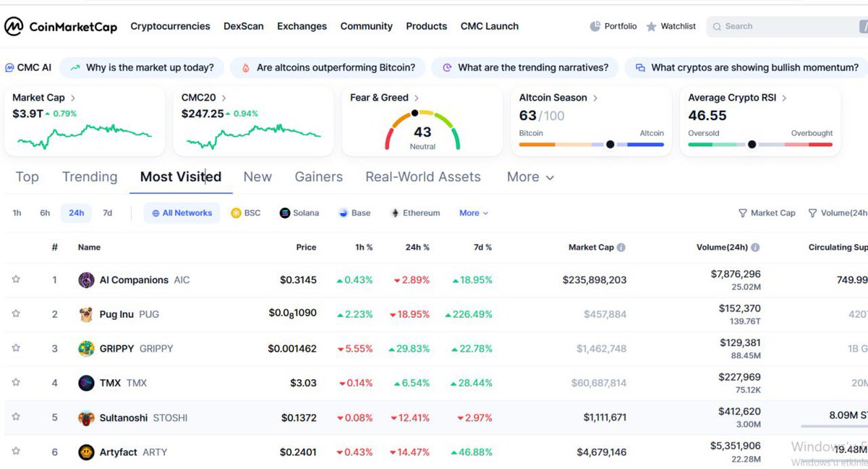Star AI Companions for watchlist

click(x=16, y=279)
